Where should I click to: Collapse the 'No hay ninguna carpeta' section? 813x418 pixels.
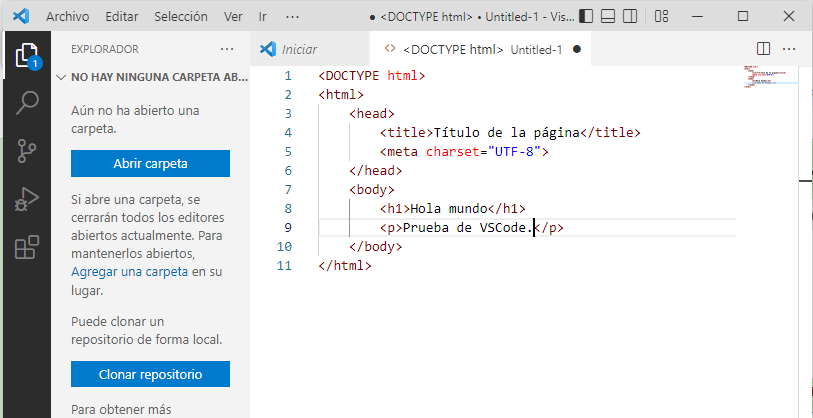tap(152, 77)
